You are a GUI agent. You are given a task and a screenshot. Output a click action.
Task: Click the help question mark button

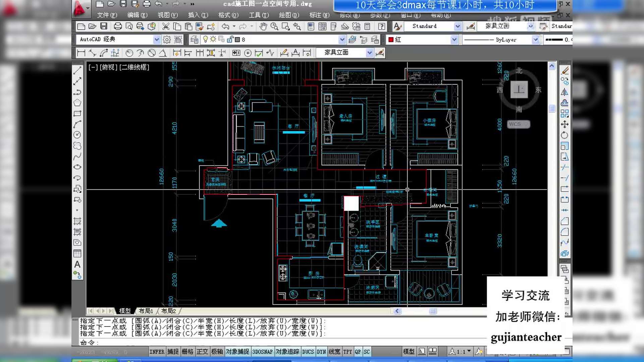click(381, 26)
